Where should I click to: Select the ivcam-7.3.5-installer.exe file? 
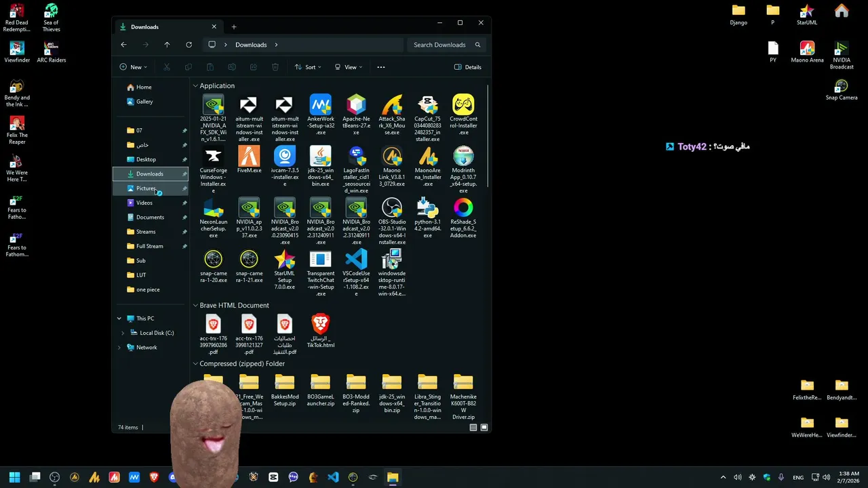[285, 166]
